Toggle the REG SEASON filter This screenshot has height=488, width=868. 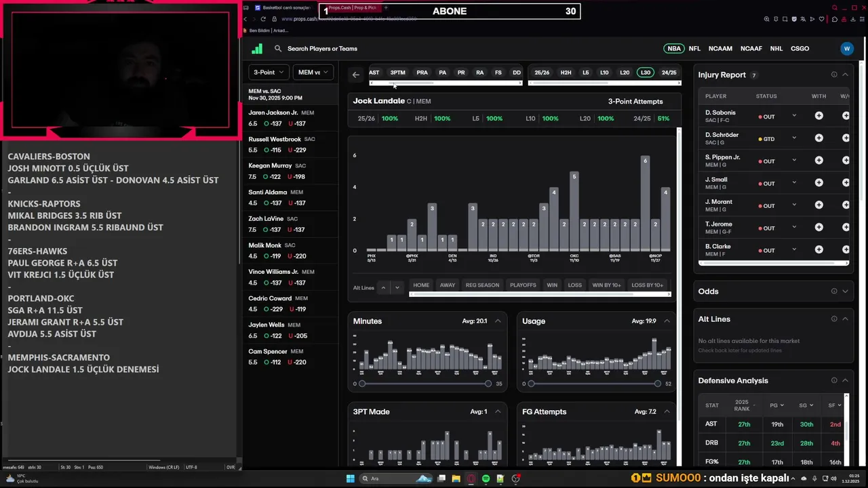click(482, 285)
